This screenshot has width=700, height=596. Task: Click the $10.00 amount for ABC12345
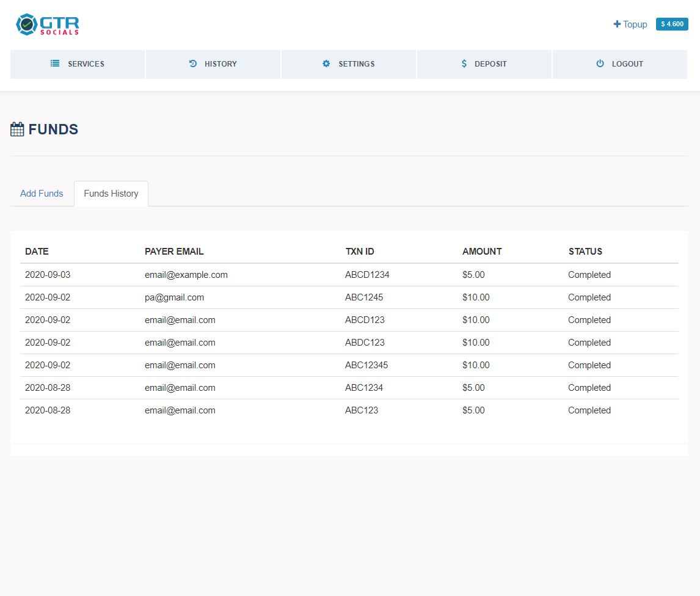pos(476,365)
